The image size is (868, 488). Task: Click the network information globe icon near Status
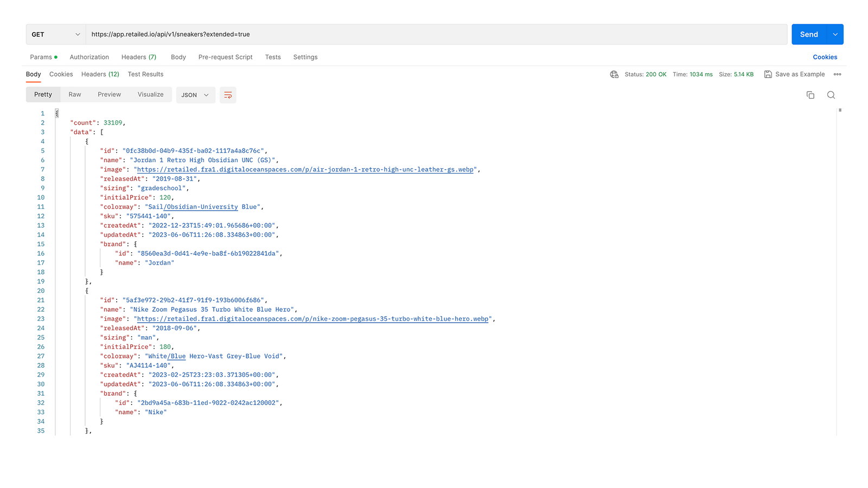pyautogui.click(x=614, y=74)
